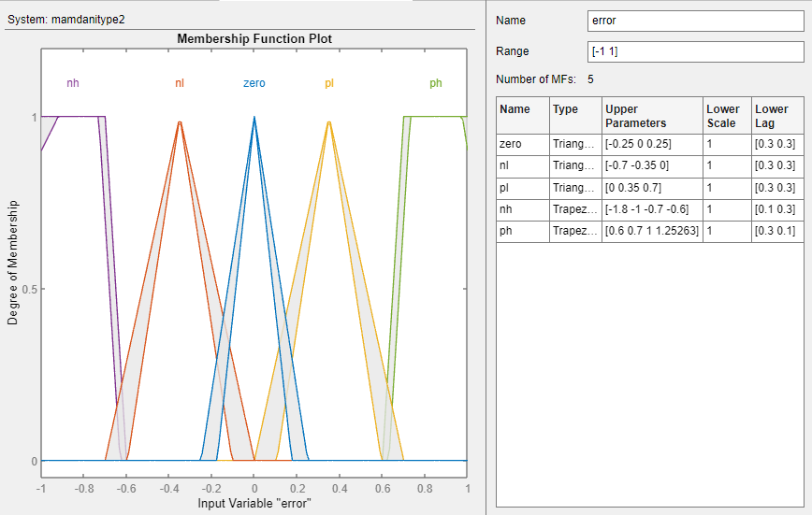The width and height of the screenshot is (812, 515).
Task: Click Lower Lag cell [0.1 0.3] for nh
Action: click(777, 208)
